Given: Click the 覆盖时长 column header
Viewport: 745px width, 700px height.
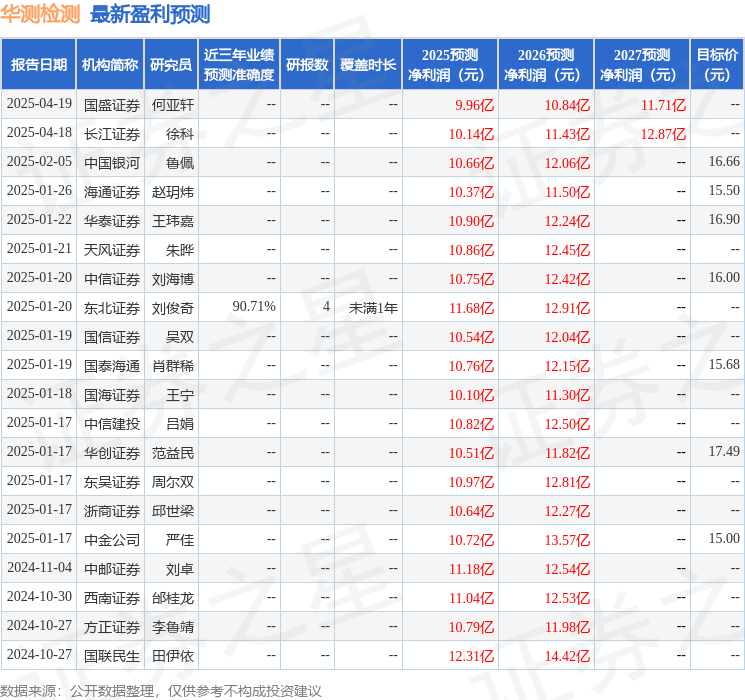Looking at the screenshot, I should click(x=368, y=65).
